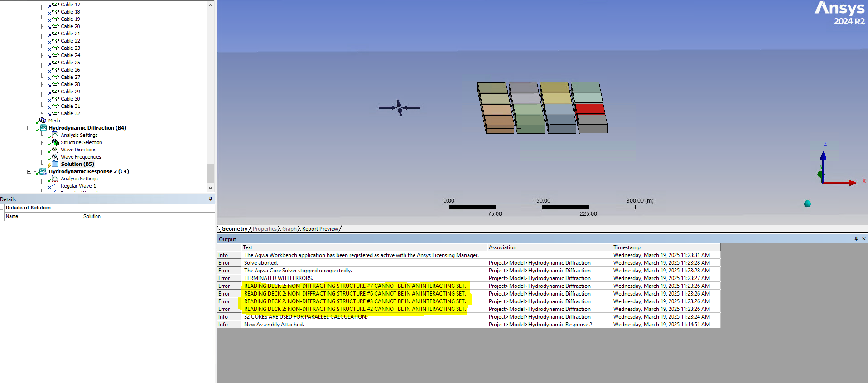Open the Properties tab
The image size is (868, 383).
tap(265, 229)
